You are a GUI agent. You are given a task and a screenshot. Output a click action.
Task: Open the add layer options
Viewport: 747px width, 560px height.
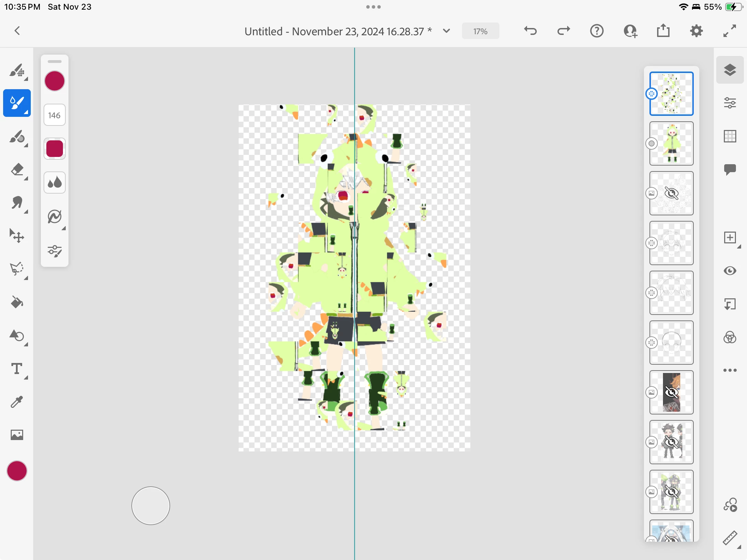[730, 237]
